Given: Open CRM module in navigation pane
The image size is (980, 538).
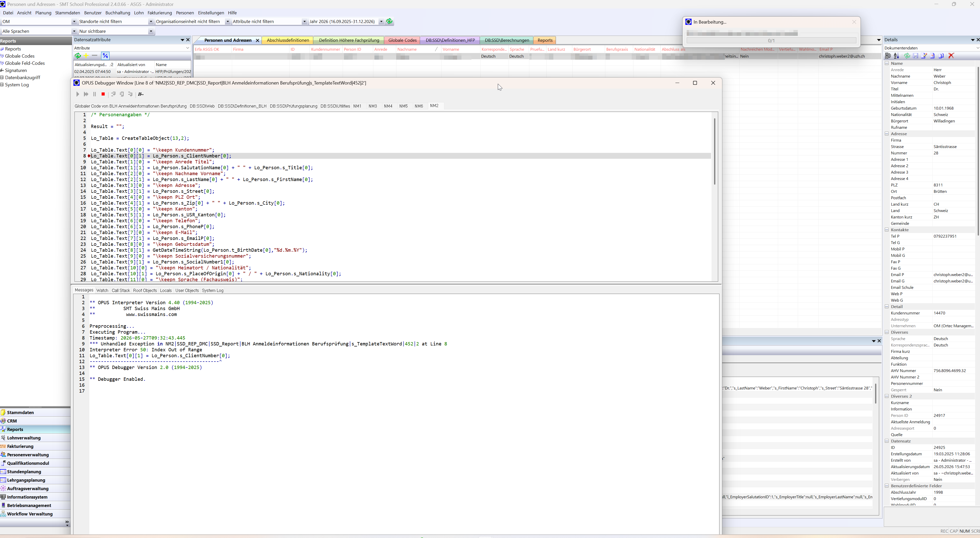Looking at the screenshot, I should (x=35, y=421).
